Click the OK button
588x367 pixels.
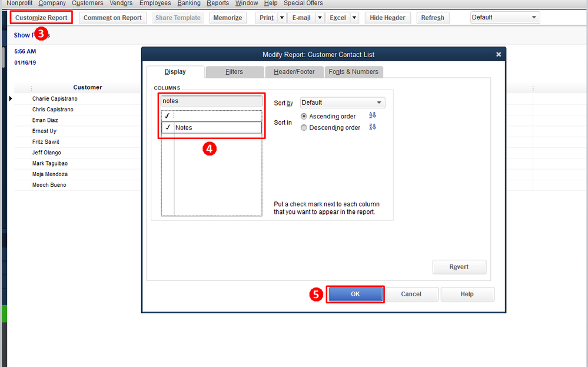(x=355, y=294)
